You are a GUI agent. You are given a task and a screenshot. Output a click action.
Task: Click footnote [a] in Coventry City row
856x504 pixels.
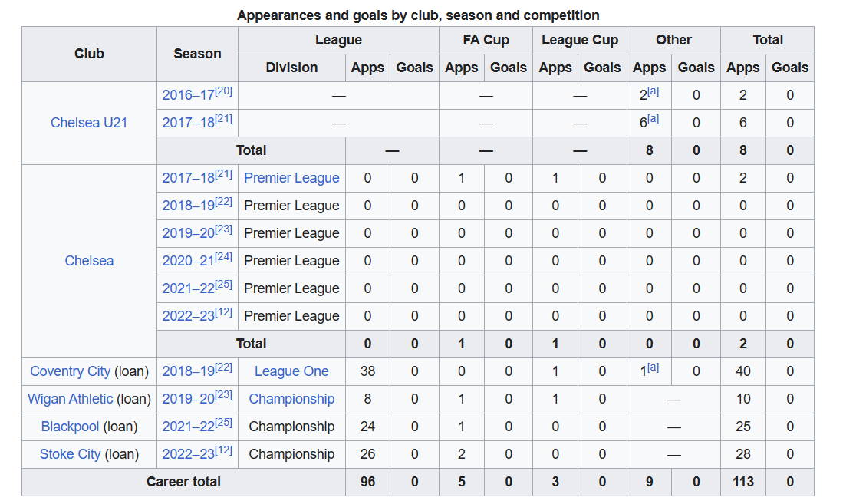point(653,367)
